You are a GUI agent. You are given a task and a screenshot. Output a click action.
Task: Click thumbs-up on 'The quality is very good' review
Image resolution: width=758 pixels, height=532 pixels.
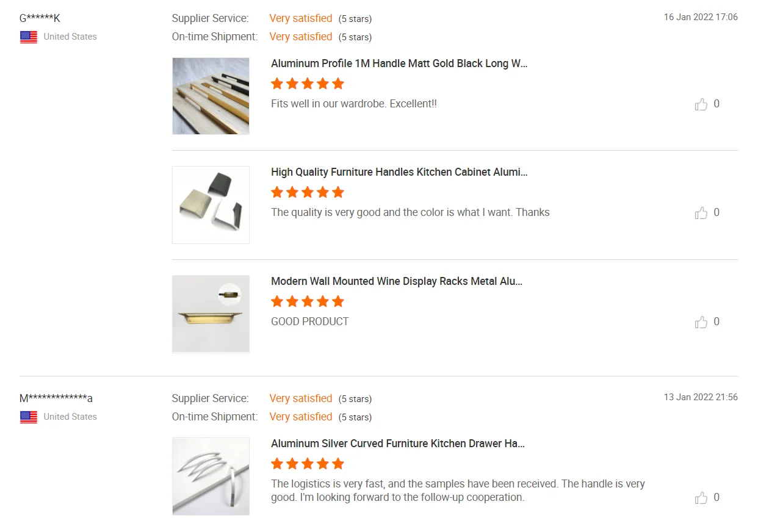point(701,213)
